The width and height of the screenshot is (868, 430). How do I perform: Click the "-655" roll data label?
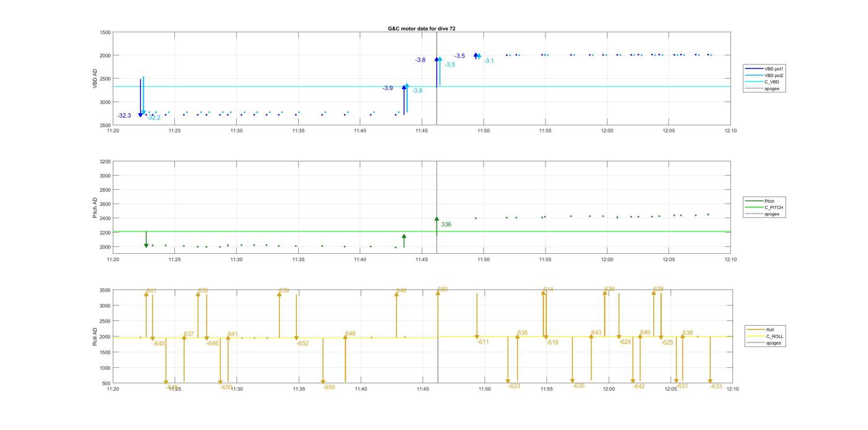point(329,387)
